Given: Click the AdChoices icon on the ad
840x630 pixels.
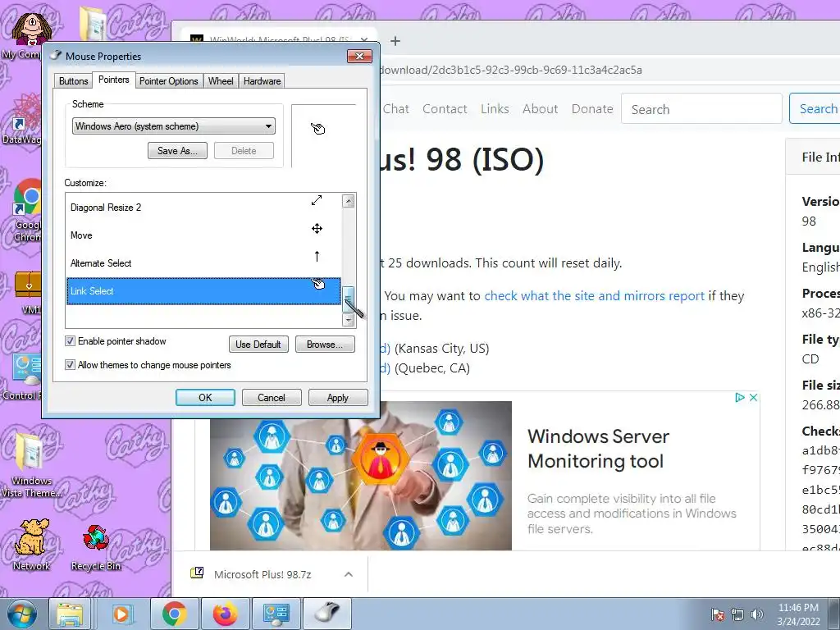Looking at the screenshot, I should [739, 398].
